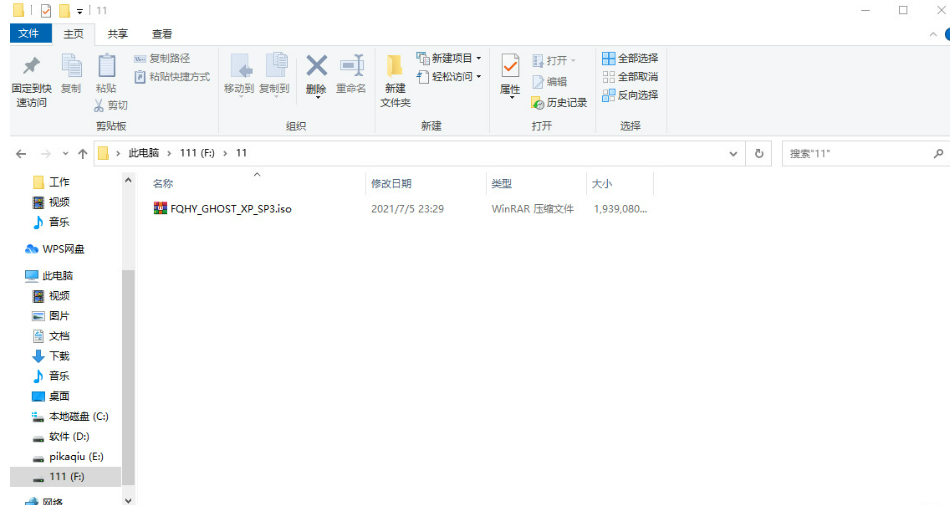
Task: Create a new folder via ribbon icon
Action: 395,74
